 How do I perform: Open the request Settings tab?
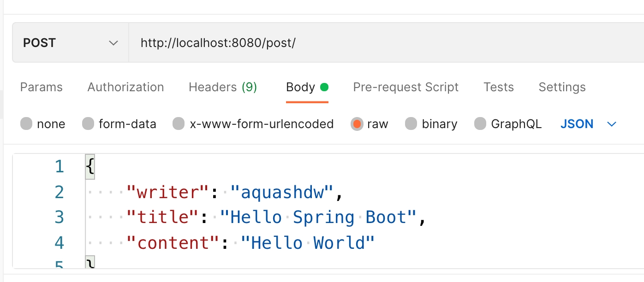562,87
